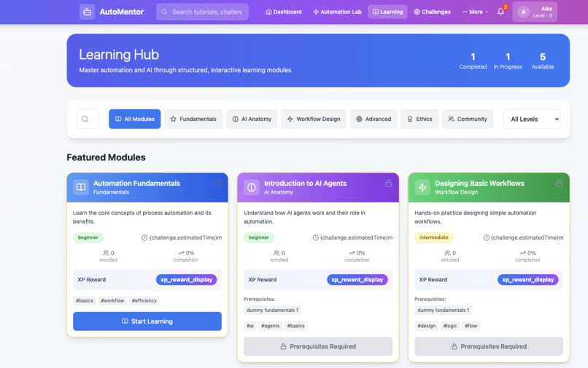Open the notifications bell icon
Image resolution: width=588 pixels, height=368 pixels.
coord(500,12)
